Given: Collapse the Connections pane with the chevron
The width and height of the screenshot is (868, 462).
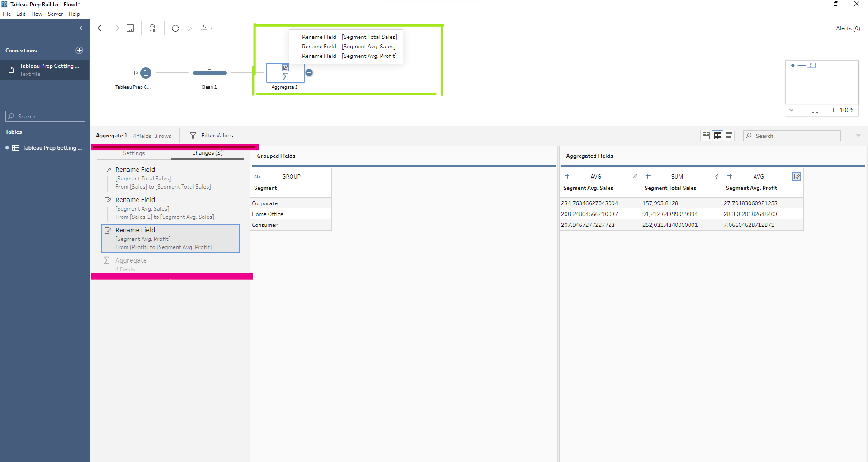Looking at the screenshot, I should click(81, 28).
